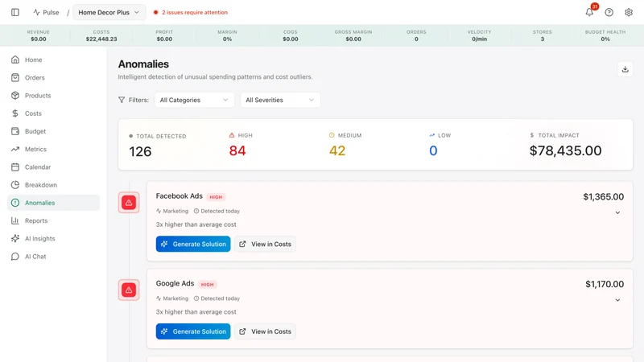Click the COSTS $22,448.23 metric
The height and width of the screenshot is (362, 644).
click(101, 35)
